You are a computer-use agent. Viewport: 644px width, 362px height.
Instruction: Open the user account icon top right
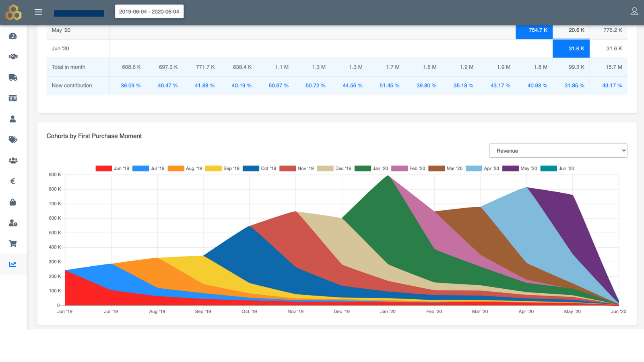[x=634, y=11]
